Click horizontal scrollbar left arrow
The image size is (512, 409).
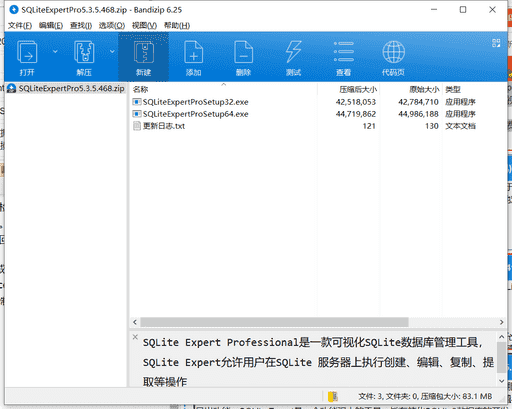[x=135, y=322]
